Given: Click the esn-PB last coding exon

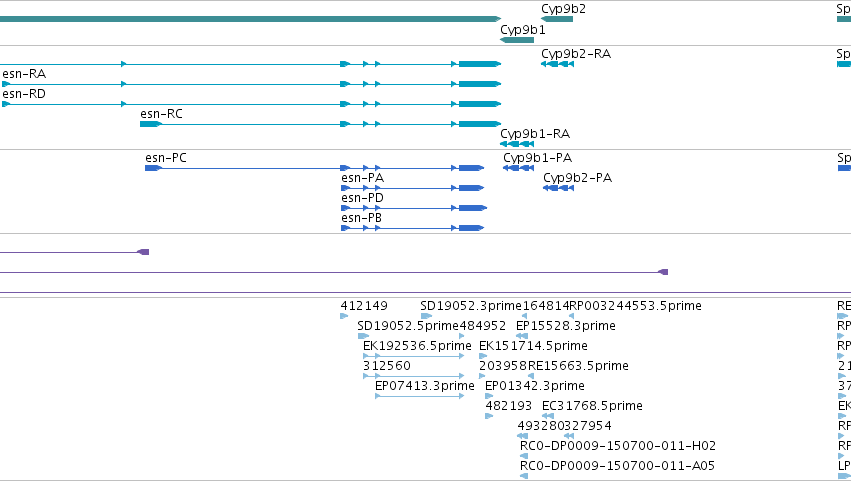Looking at the screenshot, I should click(x=471, y=229).
